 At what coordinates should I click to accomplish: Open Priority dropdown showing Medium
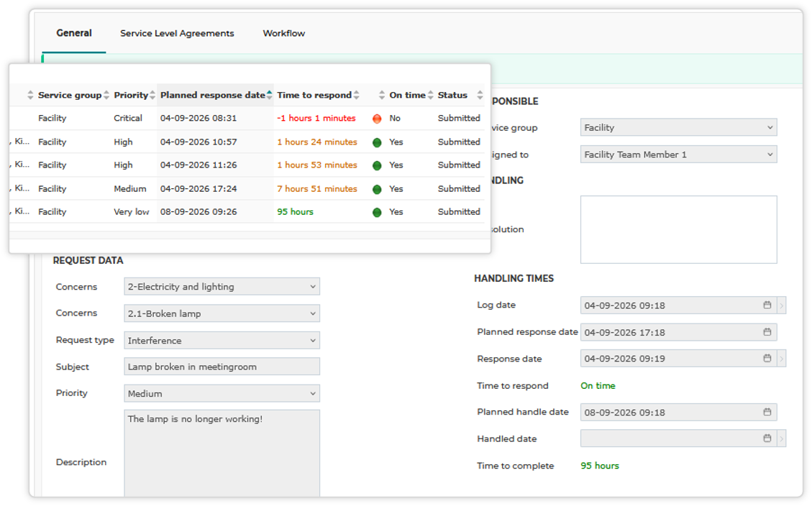point(222,393)
